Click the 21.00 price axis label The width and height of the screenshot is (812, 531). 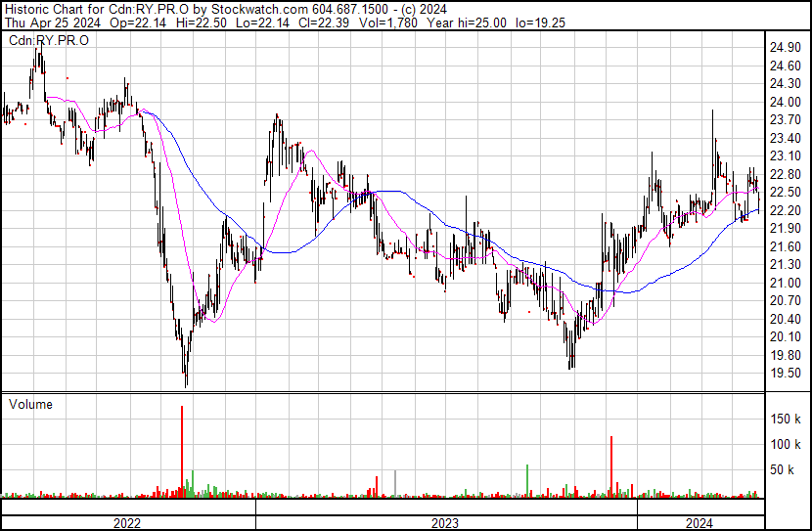pos(786,283)
